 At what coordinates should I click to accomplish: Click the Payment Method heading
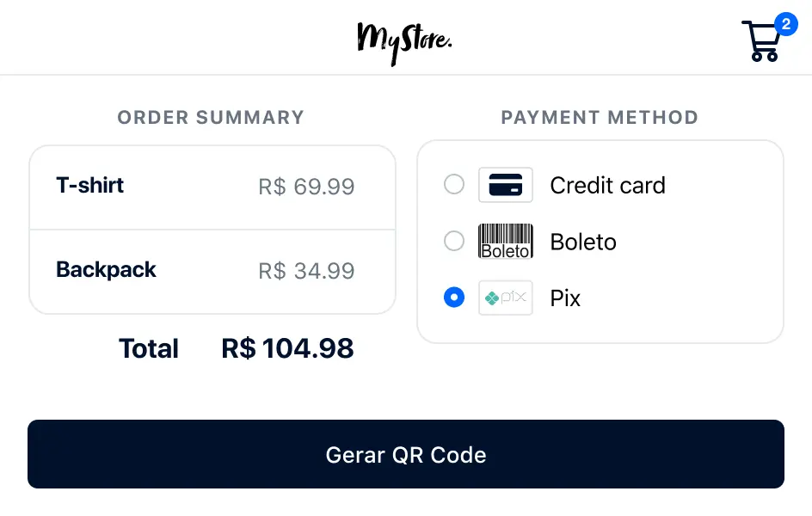(600, 118)
